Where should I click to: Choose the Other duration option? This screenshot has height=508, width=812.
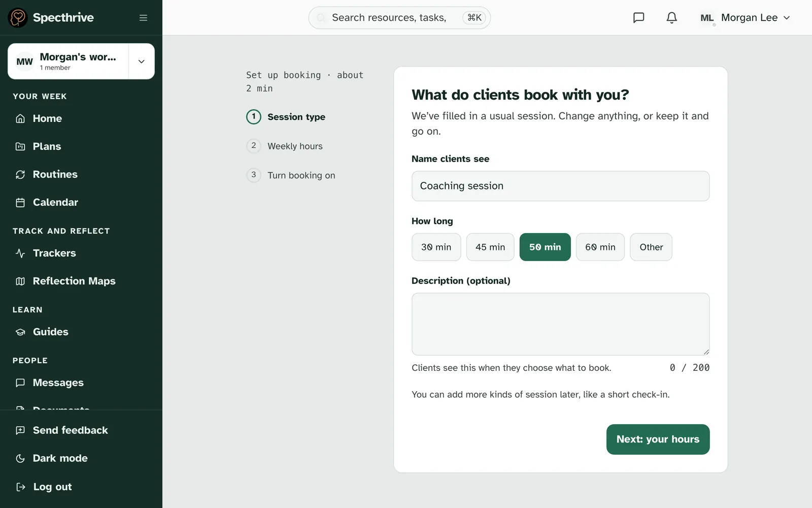[x=651, y=247]
